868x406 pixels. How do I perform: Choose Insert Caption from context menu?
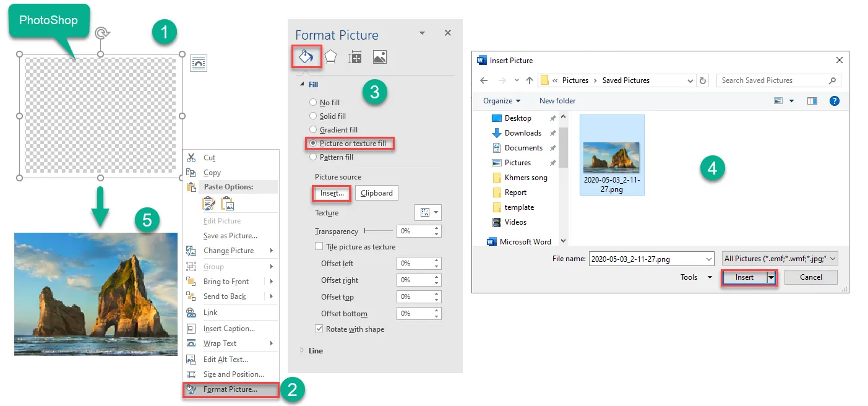[x=230, y=329]
